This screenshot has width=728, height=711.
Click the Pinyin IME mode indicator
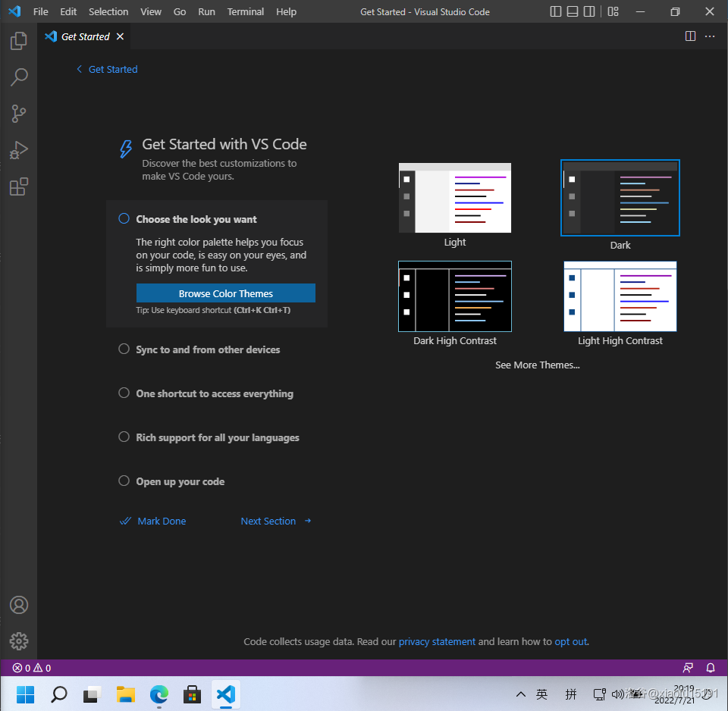tap(570, 694)
